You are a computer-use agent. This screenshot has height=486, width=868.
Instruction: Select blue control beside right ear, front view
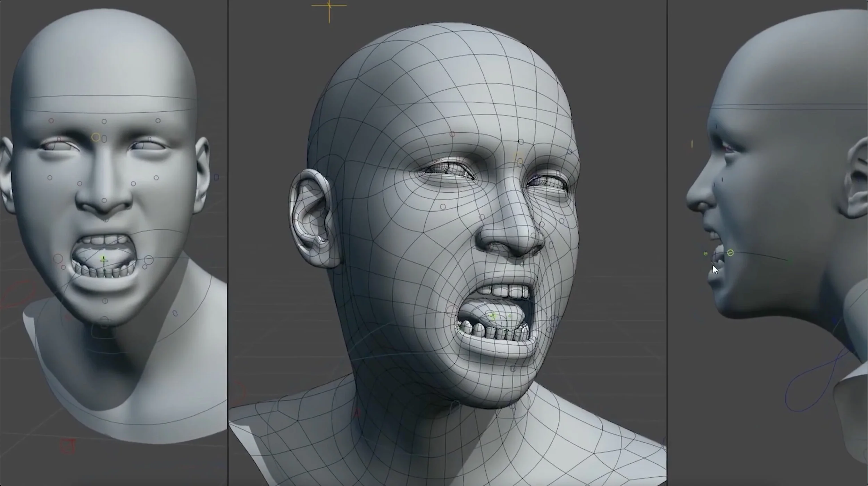pyautogui.click(x=216, y=177)
